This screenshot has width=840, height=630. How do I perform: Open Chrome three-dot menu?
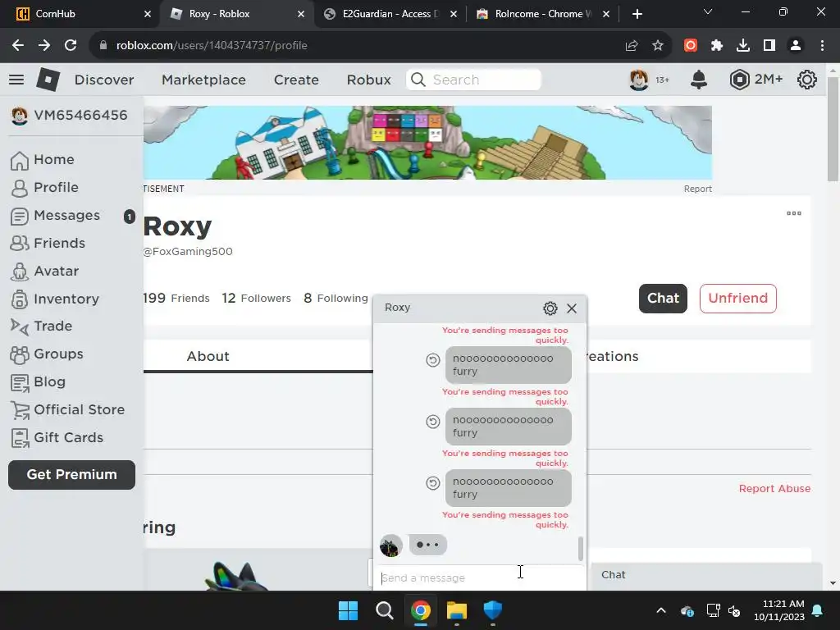[822, 46]
